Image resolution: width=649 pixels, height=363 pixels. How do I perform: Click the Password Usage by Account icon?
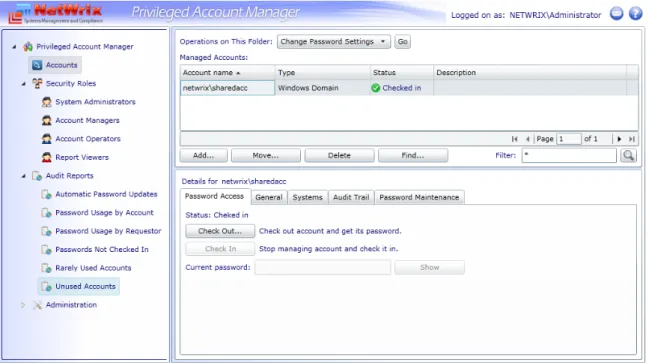pyautogui.click(x=47, y=213)
